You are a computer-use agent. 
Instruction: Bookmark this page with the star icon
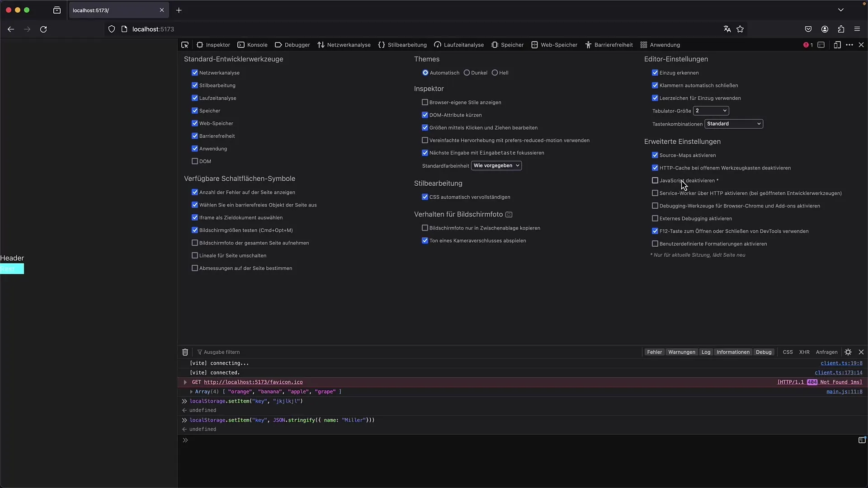click(740, 29)
